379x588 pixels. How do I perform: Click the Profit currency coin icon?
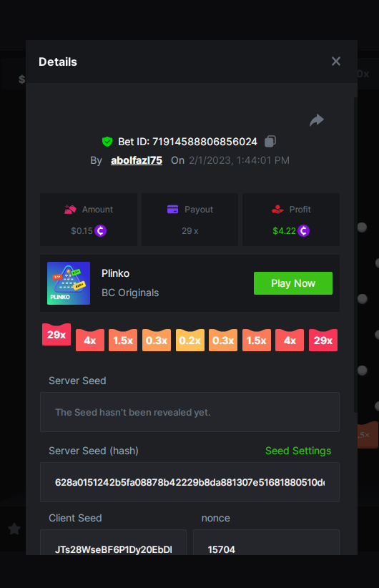pos(304,230)
